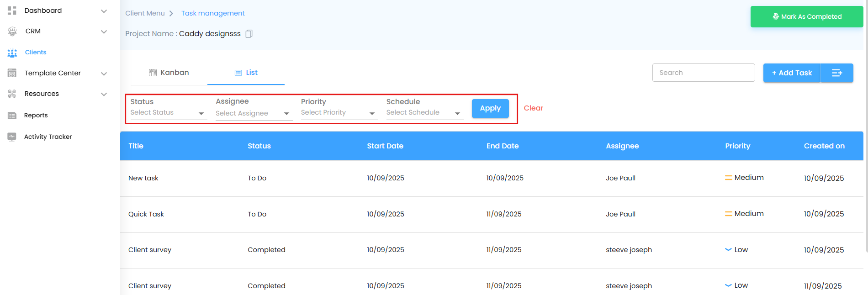The width and height of the screenshot is (868, 295).
Task: Open the Schedule filter dropdown
Action: 424,113
